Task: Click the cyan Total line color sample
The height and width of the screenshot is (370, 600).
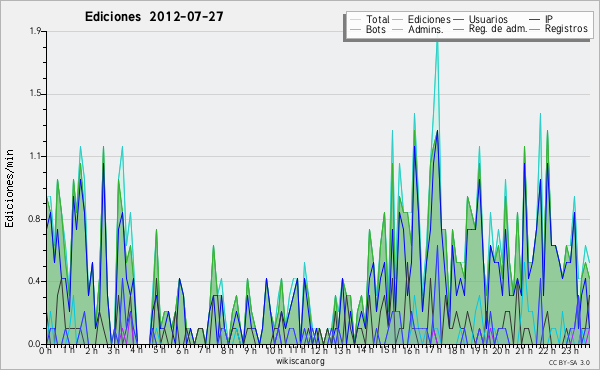Action: click(x=355, y=20)
